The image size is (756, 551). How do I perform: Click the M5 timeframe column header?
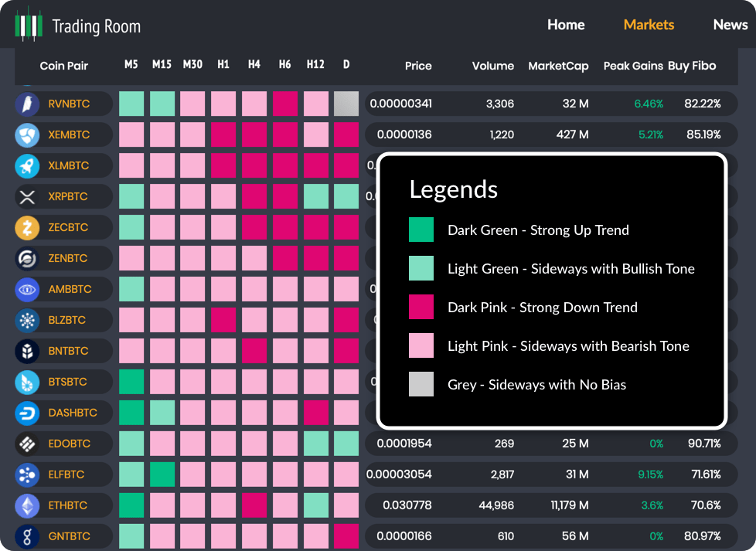(x=131, y=65)
